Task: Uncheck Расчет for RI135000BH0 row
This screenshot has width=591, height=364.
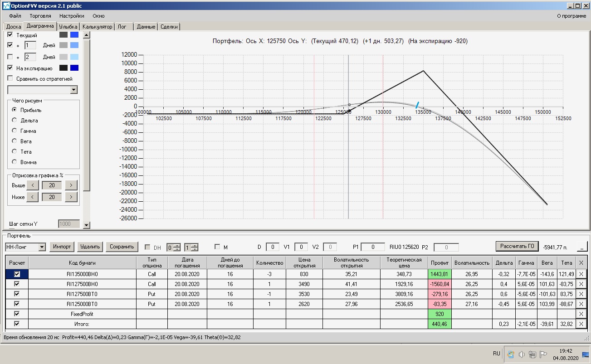Action: pyautogui.click(x=17, y=274)
